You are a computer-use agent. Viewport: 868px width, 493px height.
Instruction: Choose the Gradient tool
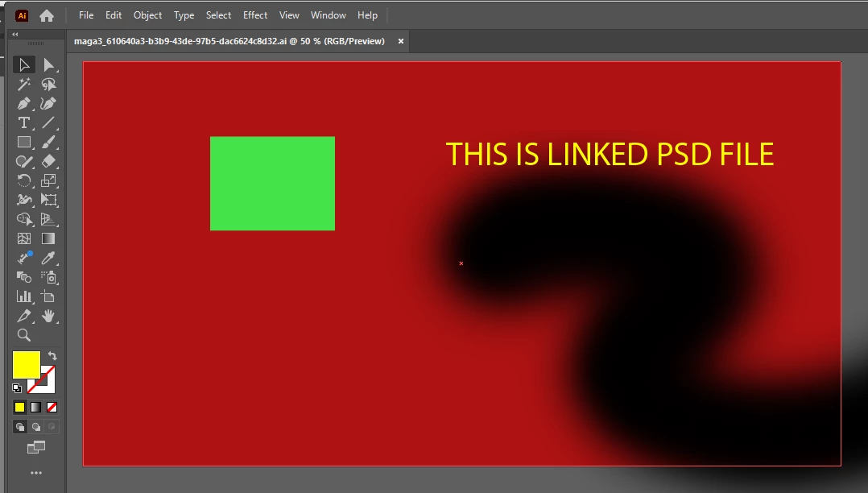tap(48, 238)
